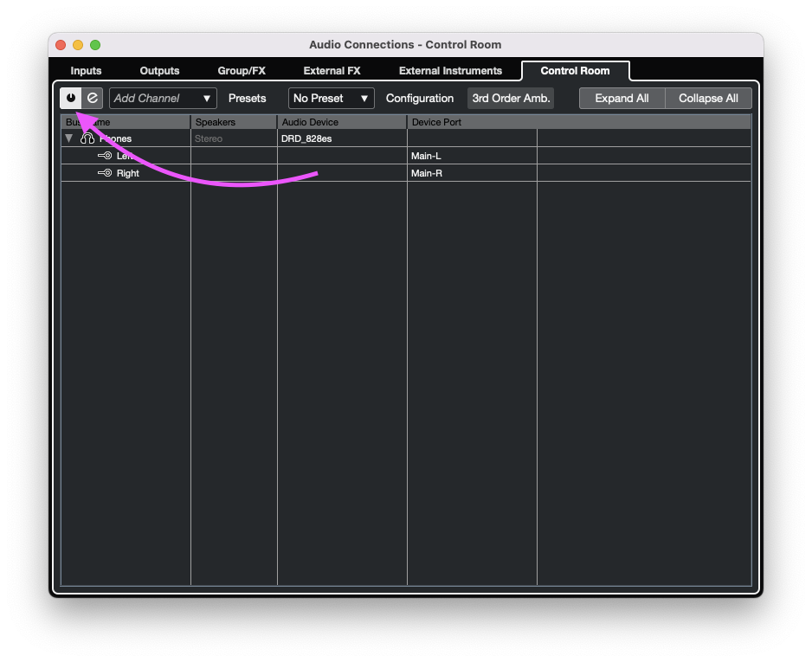Select the DRD_828es audio device cell
The width and height of the screenshot is (812, 662).
[x=341, y=138]
